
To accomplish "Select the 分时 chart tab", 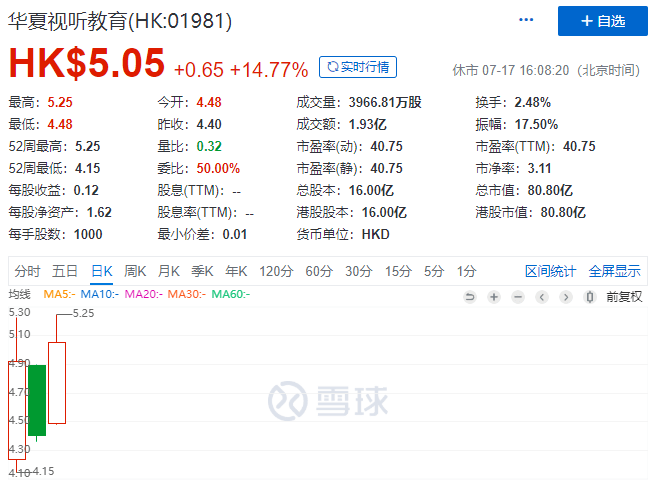I will pos(28,271).
